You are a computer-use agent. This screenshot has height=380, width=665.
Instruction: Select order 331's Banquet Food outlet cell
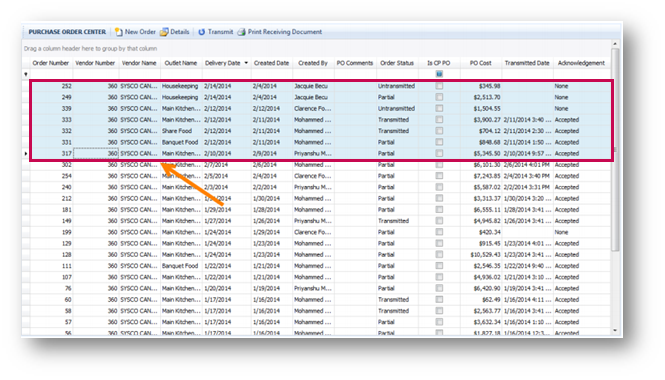[181, 142]
